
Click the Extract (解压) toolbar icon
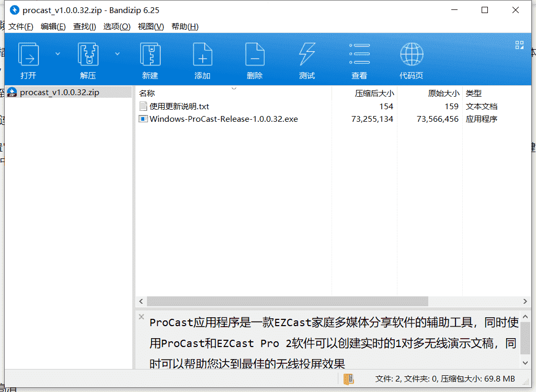pyautogui.click(x=88, y=54)
